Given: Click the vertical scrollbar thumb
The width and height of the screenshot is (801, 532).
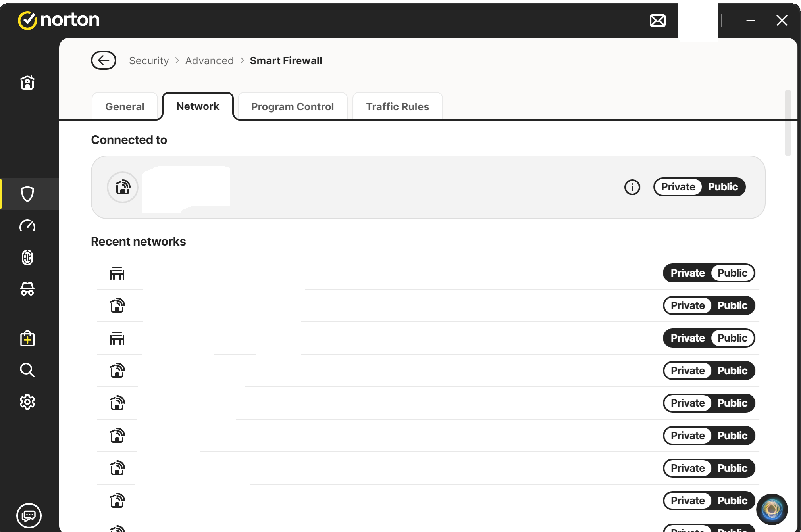Looking at the screenshot, I should pos(788,123).
